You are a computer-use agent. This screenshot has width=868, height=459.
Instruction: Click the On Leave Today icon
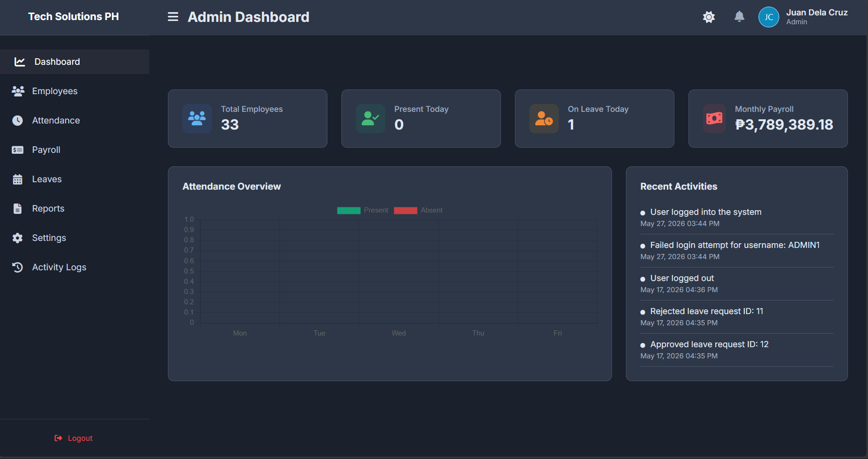point(544,119)
